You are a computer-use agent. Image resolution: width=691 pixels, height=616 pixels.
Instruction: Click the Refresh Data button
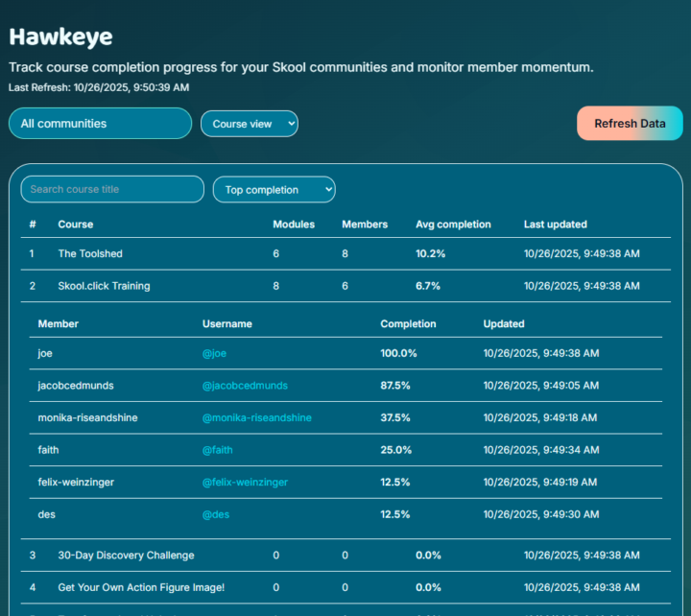[630, 124]
